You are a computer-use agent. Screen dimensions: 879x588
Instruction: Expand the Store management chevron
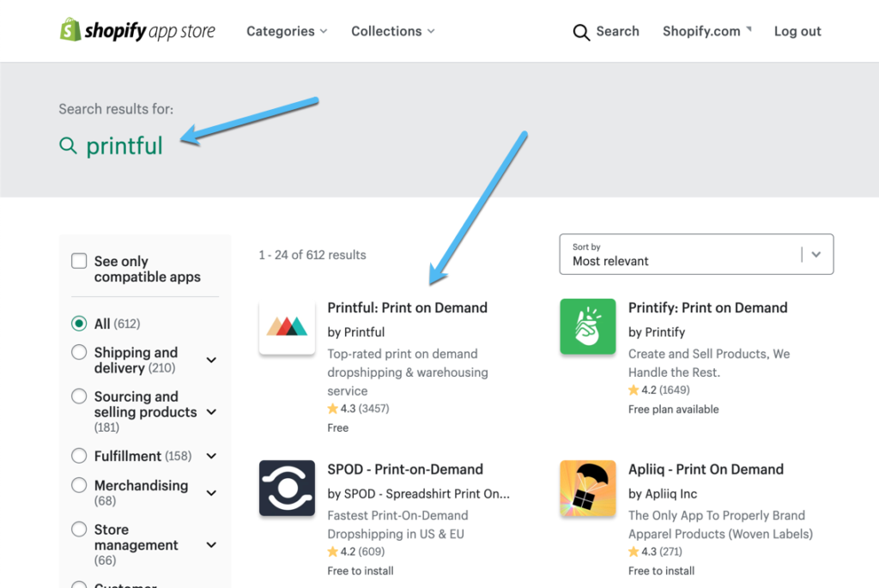point(211,545)
